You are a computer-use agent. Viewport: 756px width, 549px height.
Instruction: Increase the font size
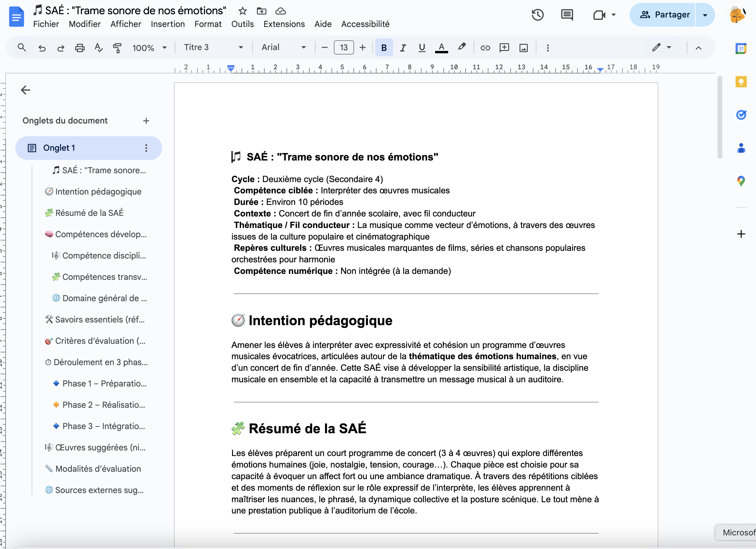pyautogui.click(x=363, y=48)
